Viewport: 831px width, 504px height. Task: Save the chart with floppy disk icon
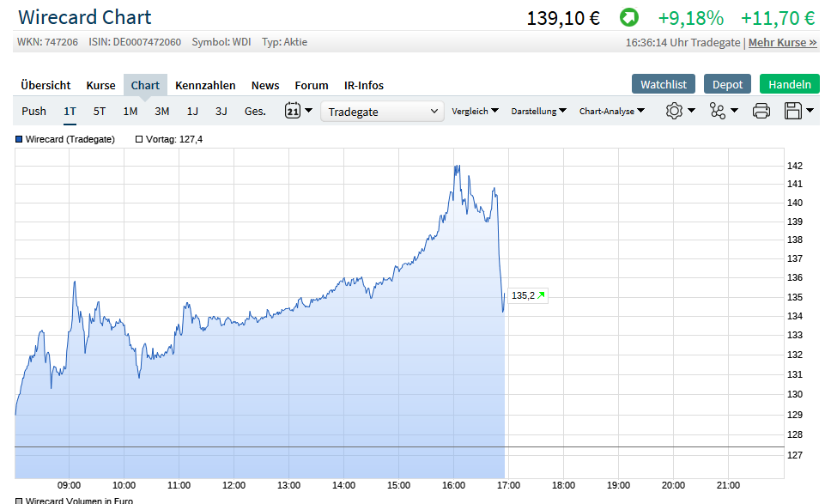(793, 111)
